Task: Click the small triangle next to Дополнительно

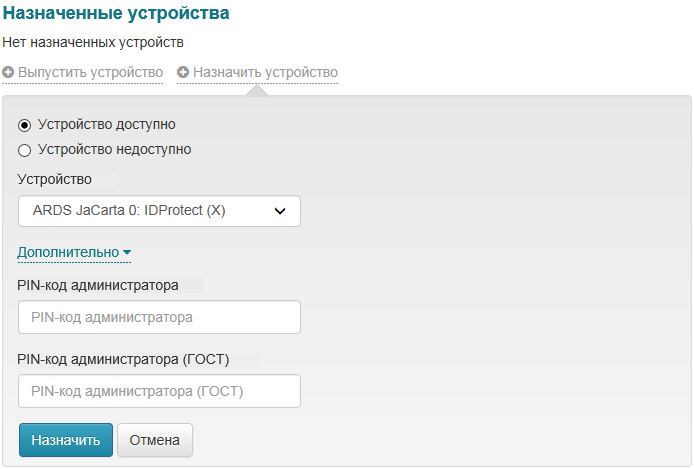Action: click(x=127, y=254)
